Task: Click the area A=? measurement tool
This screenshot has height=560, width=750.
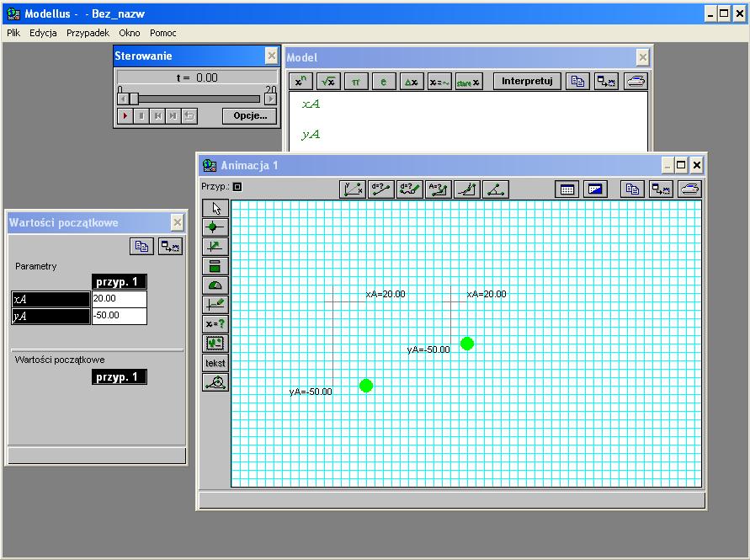Action: (x=439, y=189)
